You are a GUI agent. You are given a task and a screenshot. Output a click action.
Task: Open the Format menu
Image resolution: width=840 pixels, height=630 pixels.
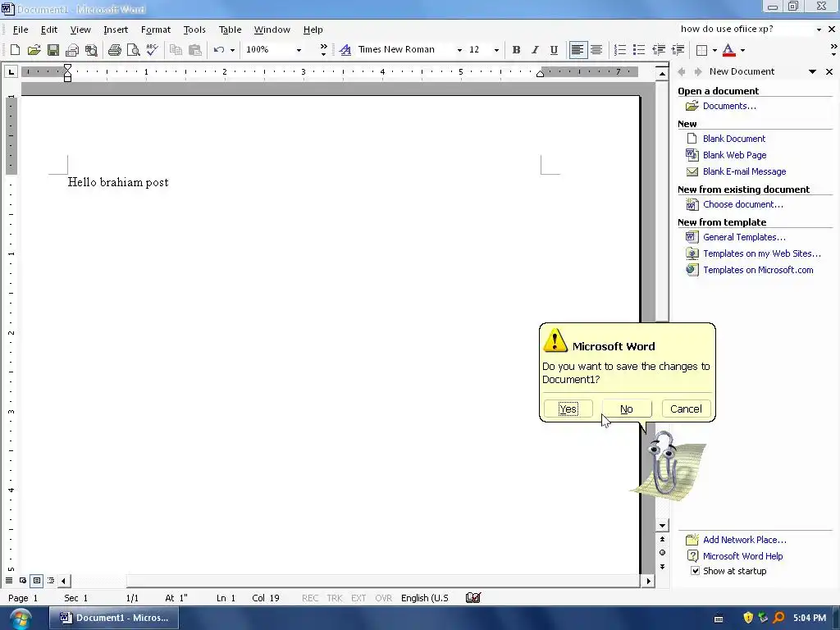[156, 30]
